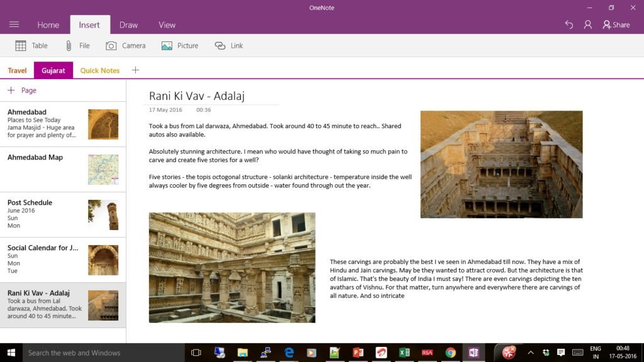644x362 pixels.
Task: Open OneNote icon in the taskbar
Action: tap(474, 353)
